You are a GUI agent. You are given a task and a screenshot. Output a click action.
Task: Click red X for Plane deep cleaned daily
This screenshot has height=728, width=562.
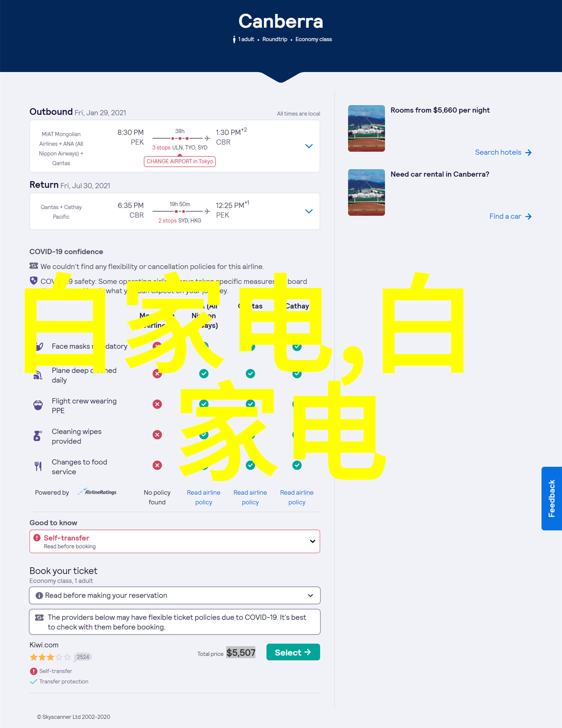[x=157, y=373]
